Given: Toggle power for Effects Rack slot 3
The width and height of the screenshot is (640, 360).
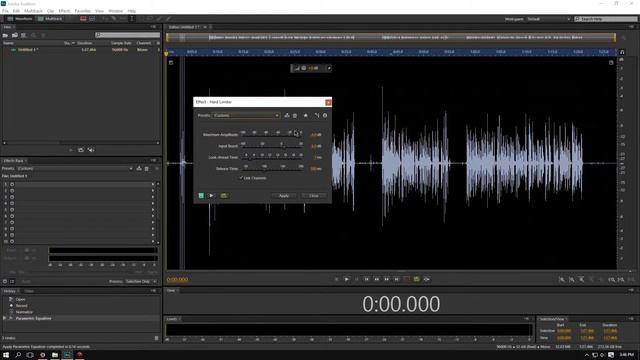Looking at the screenshot, I should pyautogui.click(x=12, y=197).
